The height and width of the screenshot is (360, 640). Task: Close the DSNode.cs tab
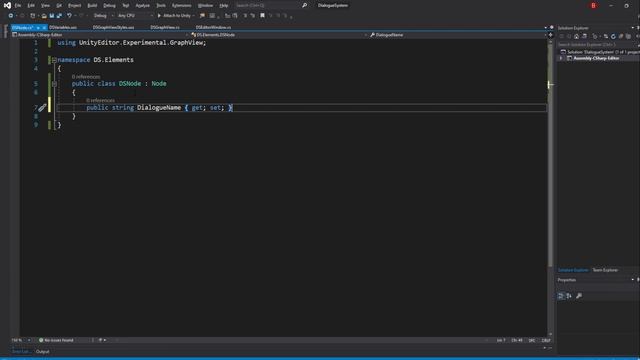point(44,27)
